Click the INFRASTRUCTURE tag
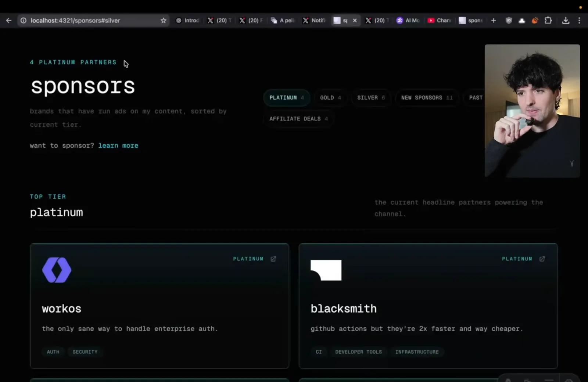 [x=417, y=352]
